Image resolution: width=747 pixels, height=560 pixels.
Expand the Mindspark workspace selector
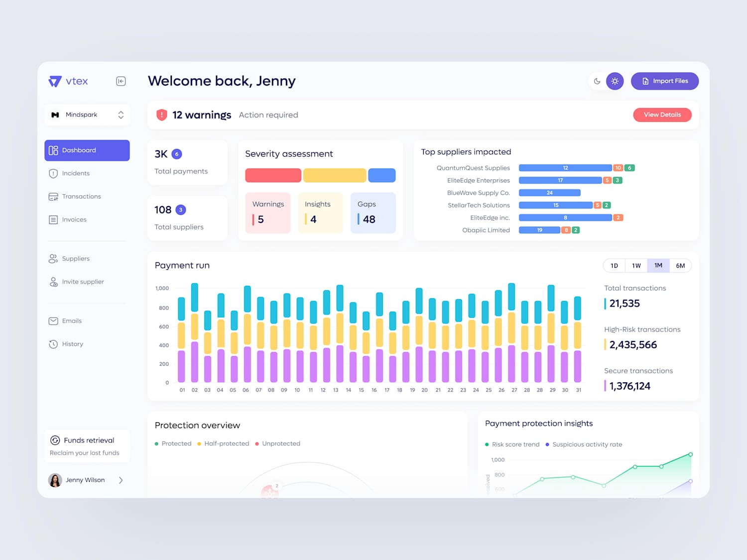tap(87, 115)
